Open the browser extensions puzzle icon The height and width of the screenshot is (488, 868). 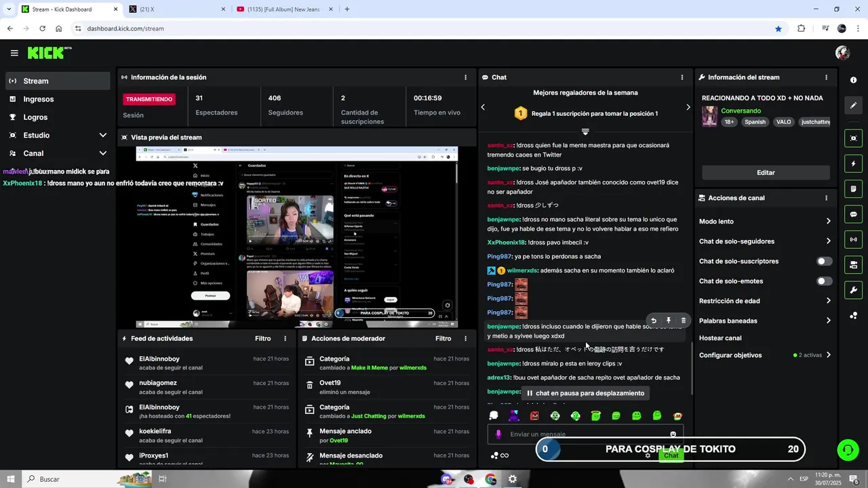802,28
